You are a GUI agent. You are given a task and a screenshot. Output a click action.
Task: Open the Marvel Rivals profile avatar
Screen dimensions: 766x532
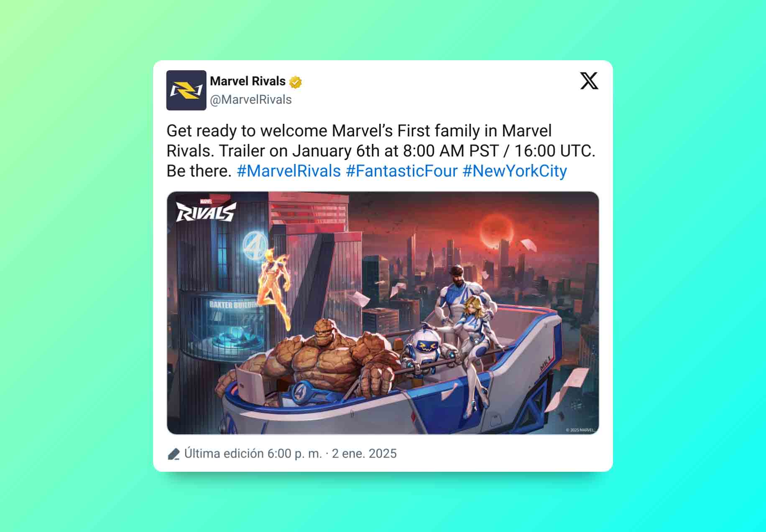186,90
